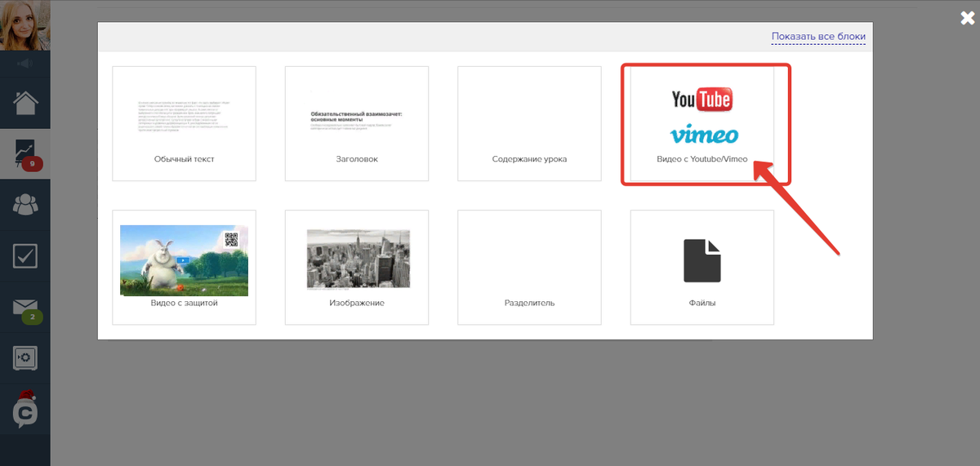The image size is (980, 466).
Task: Open the user avatar photo in sidebar
Action: [25, 25]
